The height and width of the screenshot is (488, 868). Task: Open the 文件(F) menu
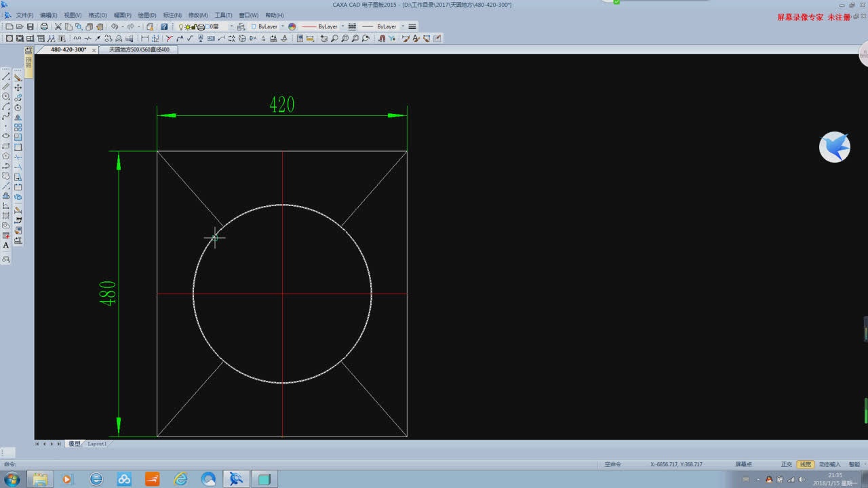click(24, 15)
